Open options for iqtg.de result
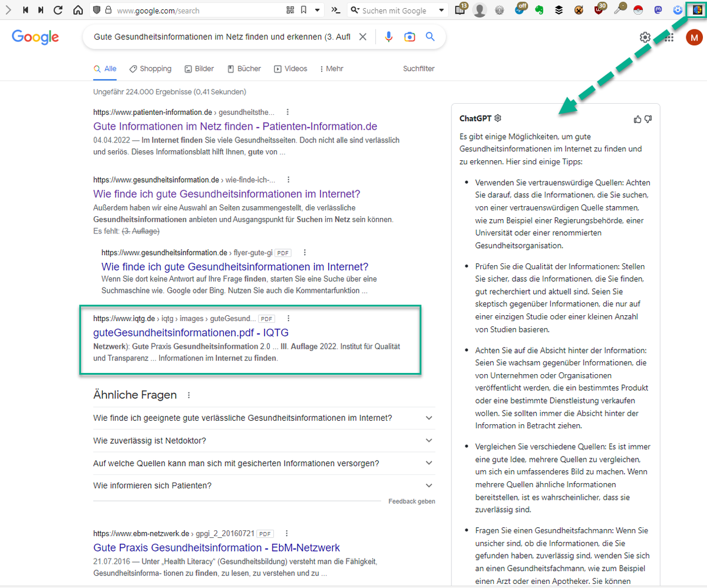The image size is (707, 588). click(x=288, y=318)
